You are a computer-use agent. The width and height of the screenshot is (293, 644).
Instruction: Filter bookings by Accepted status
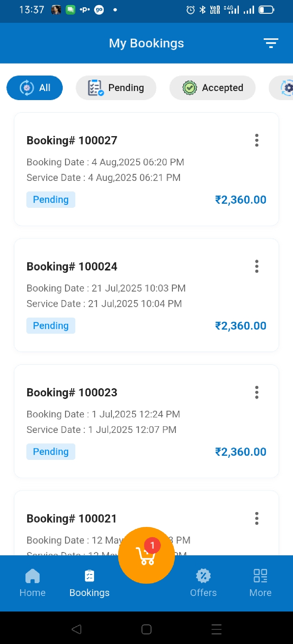point(212,88)
